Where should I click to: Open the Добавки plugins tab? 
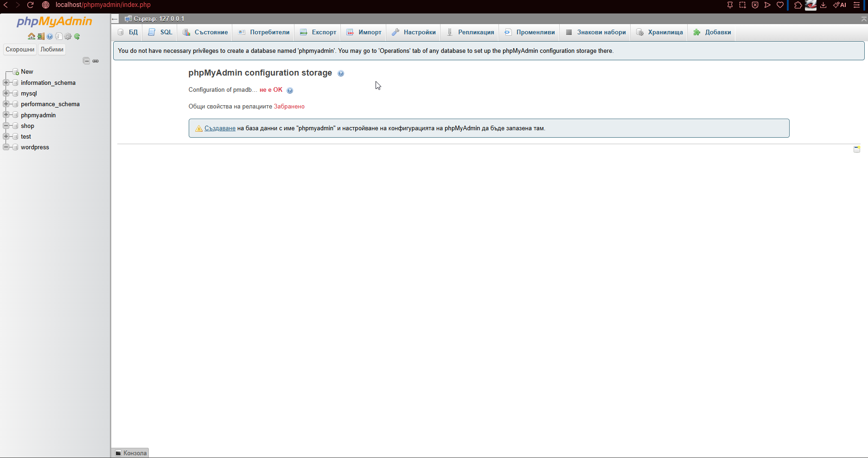[x=712, y=32]
